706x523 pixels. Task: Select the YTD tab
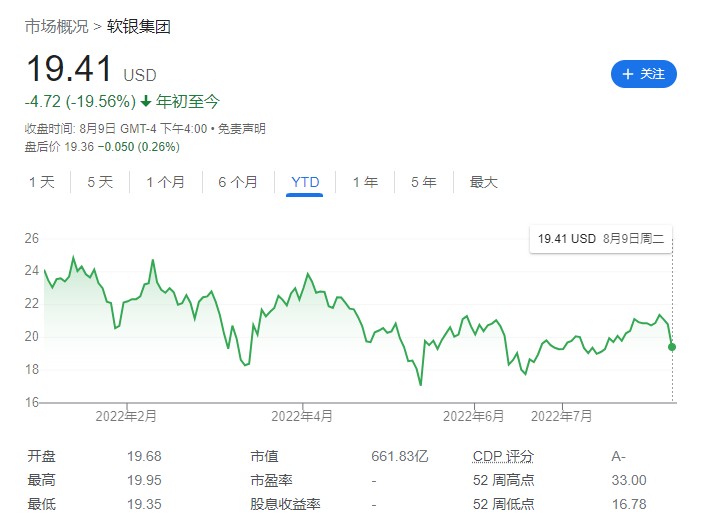pyautogui.click(x=305, y=182)
